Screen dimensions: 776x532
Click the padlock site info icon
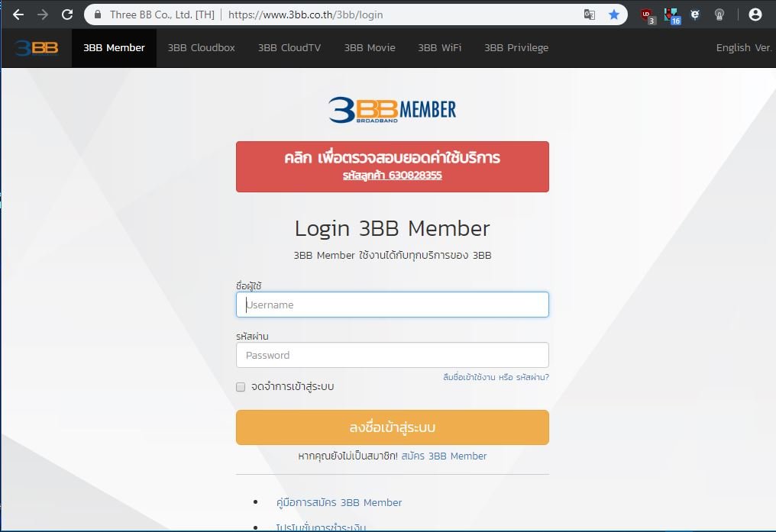coord(97,15)
